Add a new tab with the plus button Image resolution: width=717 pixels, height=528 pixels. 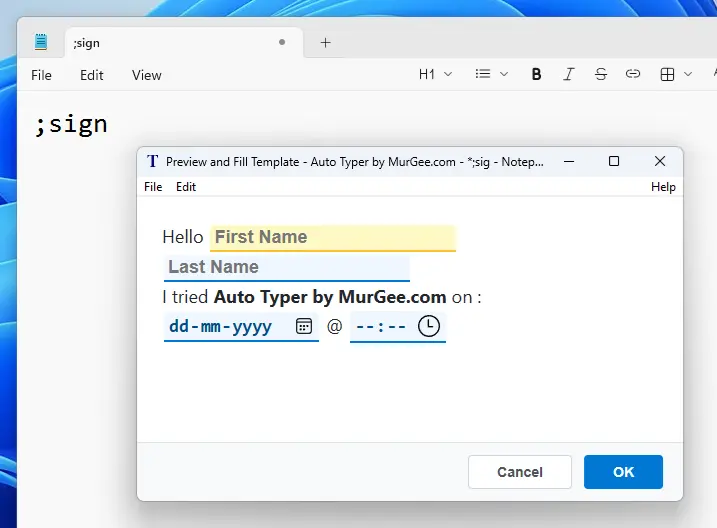pos(326,43)
